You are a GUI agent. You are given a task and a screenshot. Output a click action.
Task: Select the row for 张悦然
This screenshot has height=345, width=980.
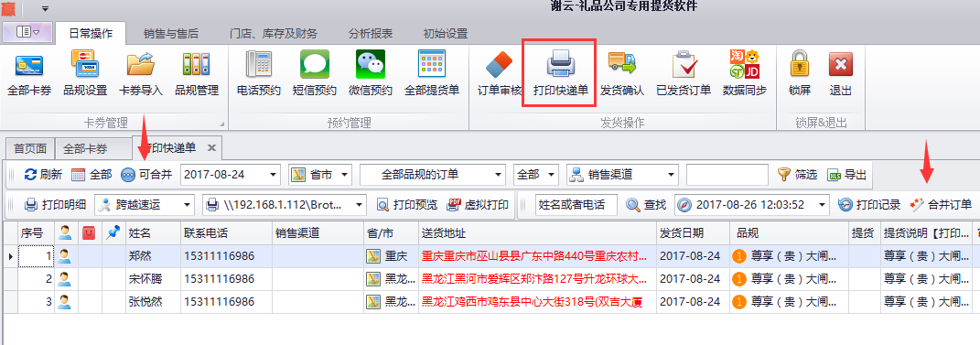click(491, 303)
